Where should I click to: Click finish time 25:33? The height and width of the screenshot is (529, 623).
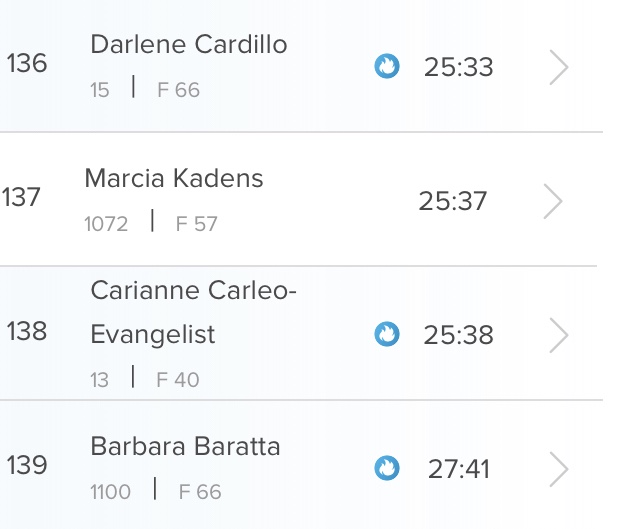[x=458, y=68]
